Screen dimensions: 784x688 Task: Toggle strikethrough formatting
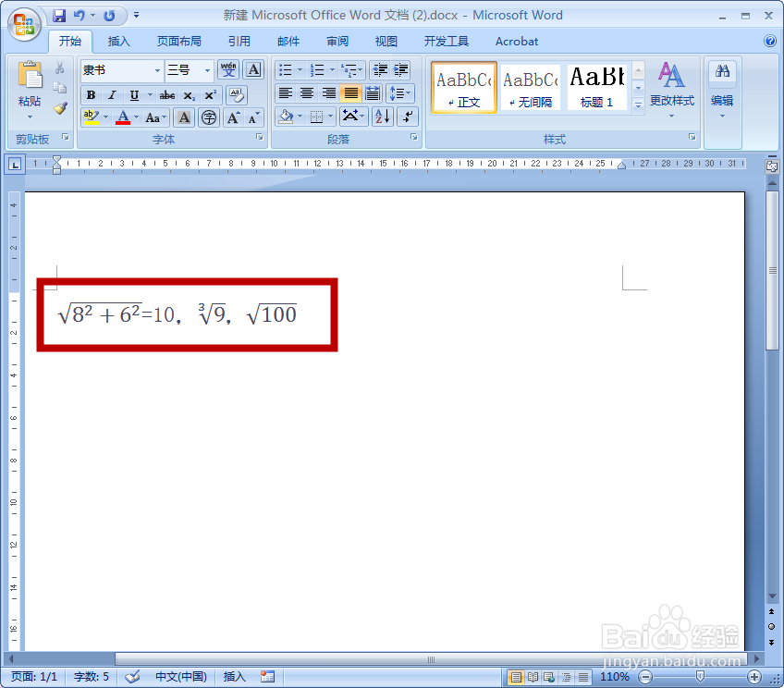(x=167, y=94)
